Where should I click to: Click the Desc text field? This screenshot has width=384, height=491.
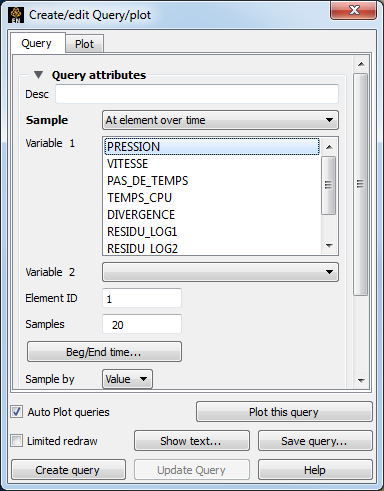point(197,94)
